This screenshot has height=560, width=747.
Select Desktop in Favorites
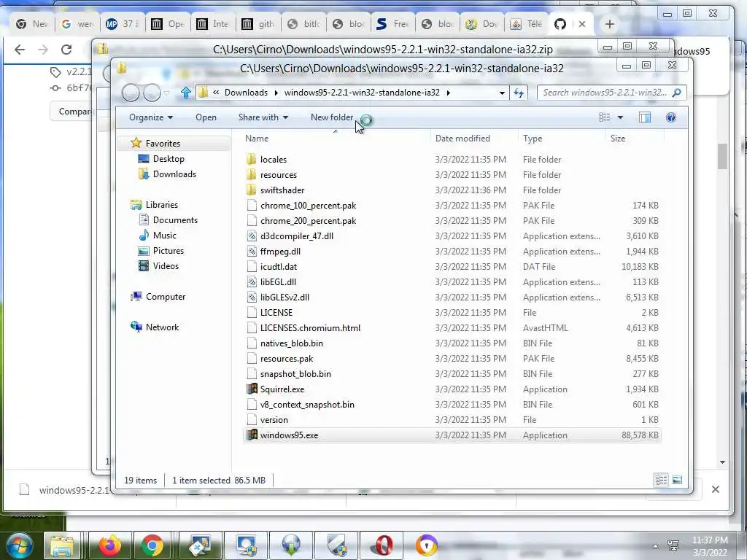(169, 158)
